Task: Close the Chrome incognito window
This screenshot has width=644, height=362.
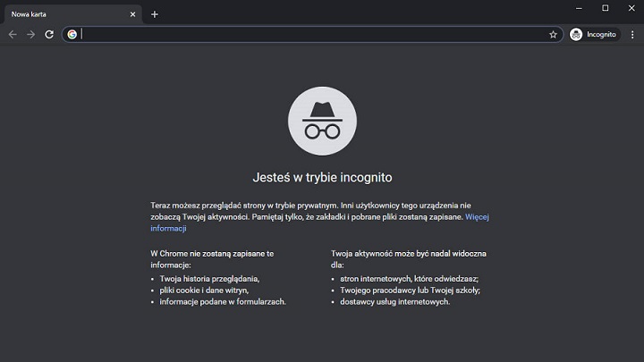Action: tap(631, 8)
